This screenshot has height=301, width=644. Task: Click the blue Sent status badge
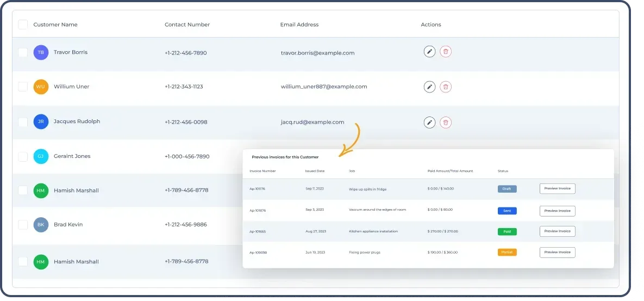tap(507, 211)
